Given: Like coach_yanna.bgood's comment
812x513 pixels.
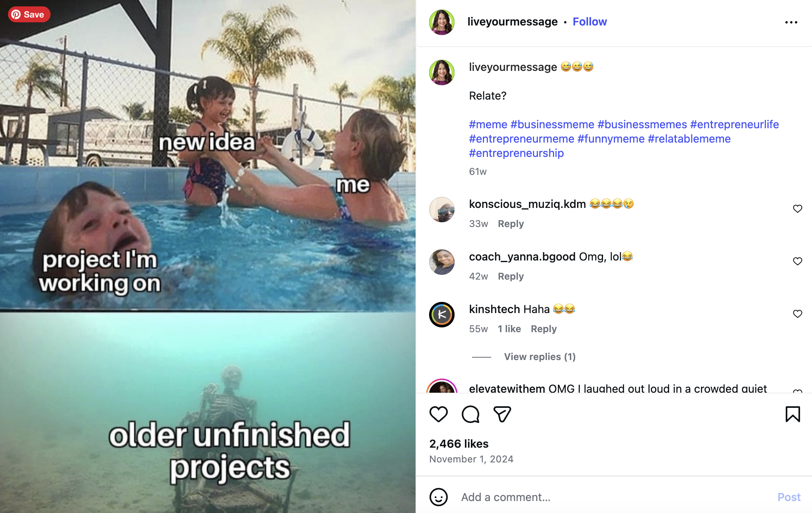Looking at the screenshot, I should click(797, 261).
